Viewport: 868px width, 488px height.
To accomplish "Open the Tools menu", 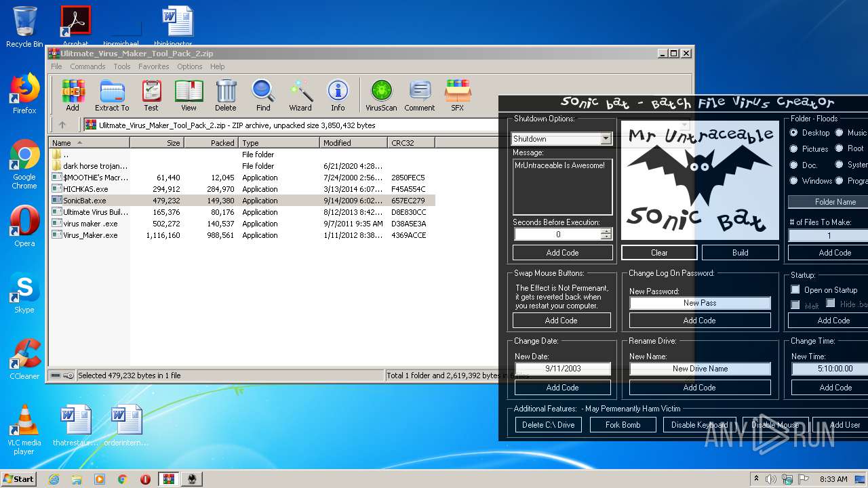I will 122,66.
